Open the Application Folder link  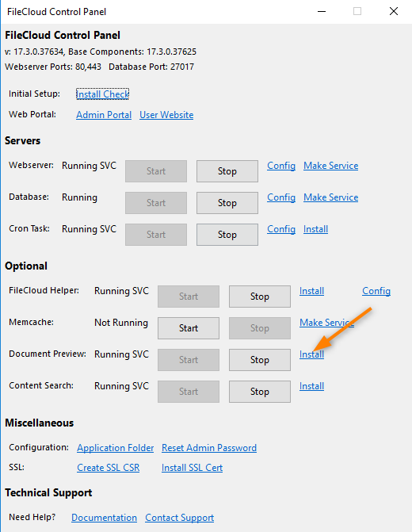tap(116, 448)
